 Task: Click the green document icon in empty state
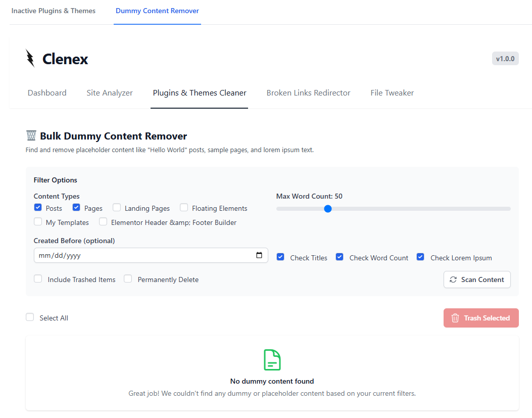coord(272,360)
